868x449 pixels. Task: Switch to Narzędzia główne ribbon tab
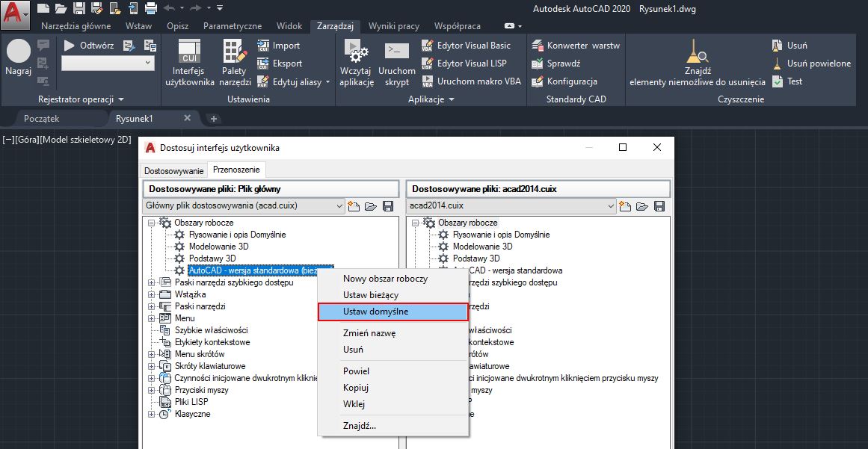[76, 26]
